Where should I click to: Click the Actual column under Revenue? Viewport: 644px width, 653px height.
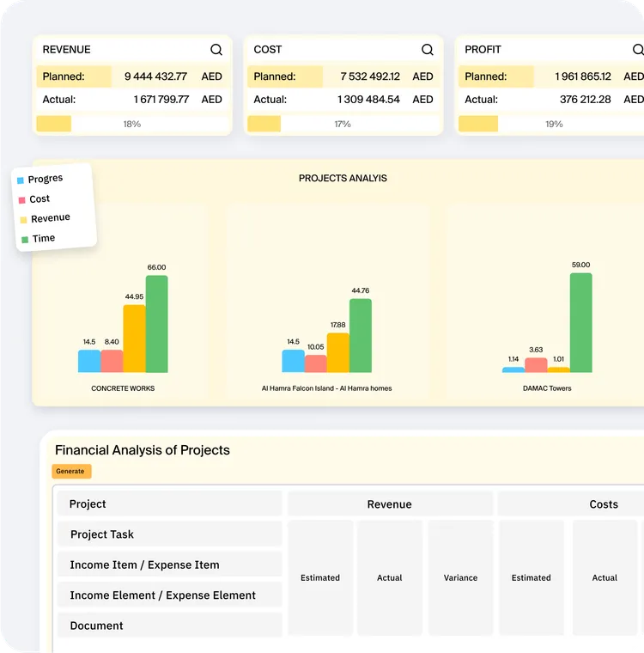pyautogui.click(x=390, y=577)
